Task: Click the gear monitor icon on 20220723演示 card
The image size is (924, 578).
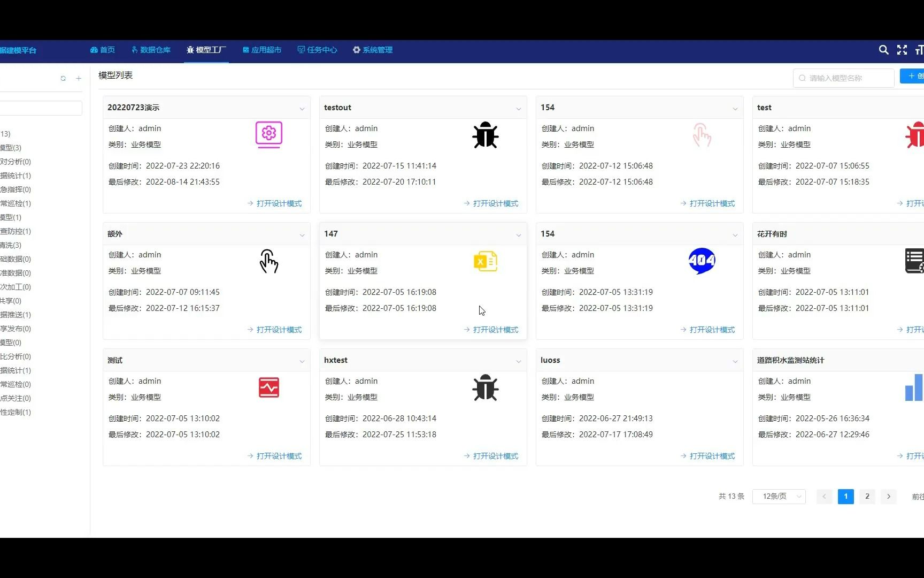Action: pyautogui.click(x=269, y=135)
